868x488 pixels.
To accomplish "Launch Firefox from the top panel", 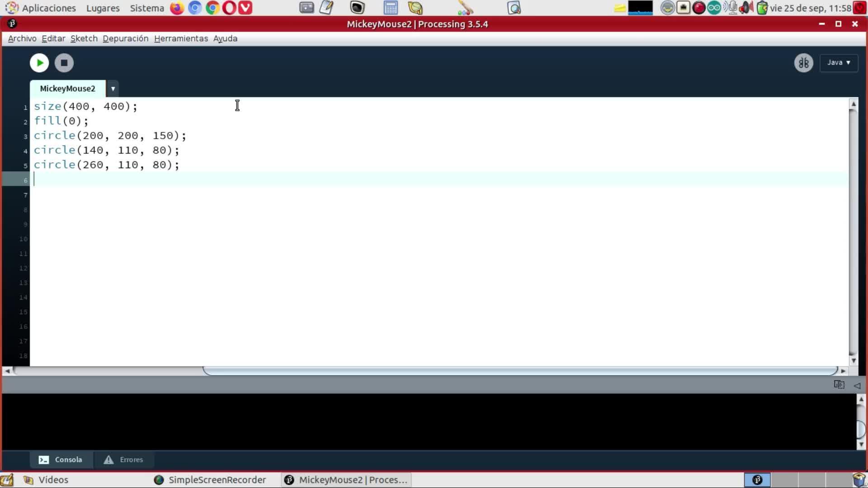I will pyautogui.click(x=177, y=8).
